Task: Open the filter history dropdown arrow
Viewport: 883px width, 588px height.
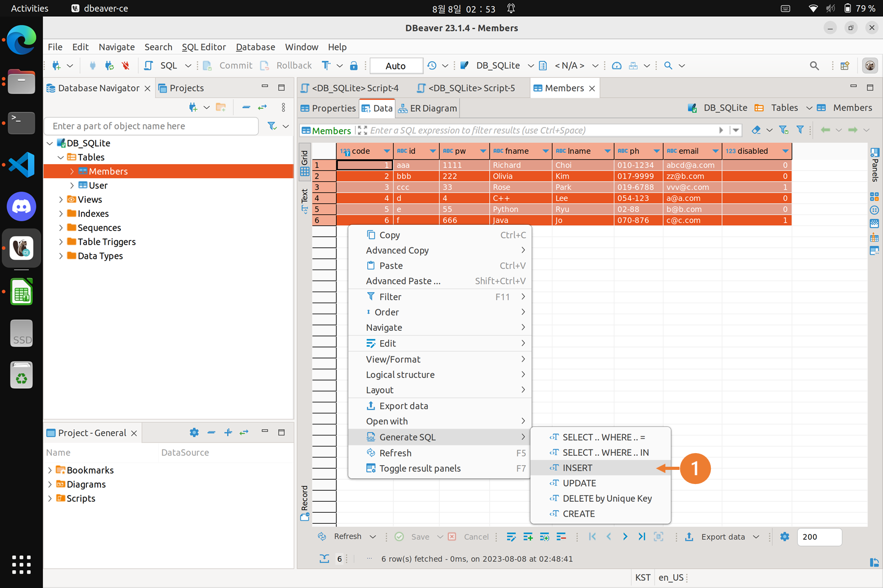Action: (x=736, y=130)
